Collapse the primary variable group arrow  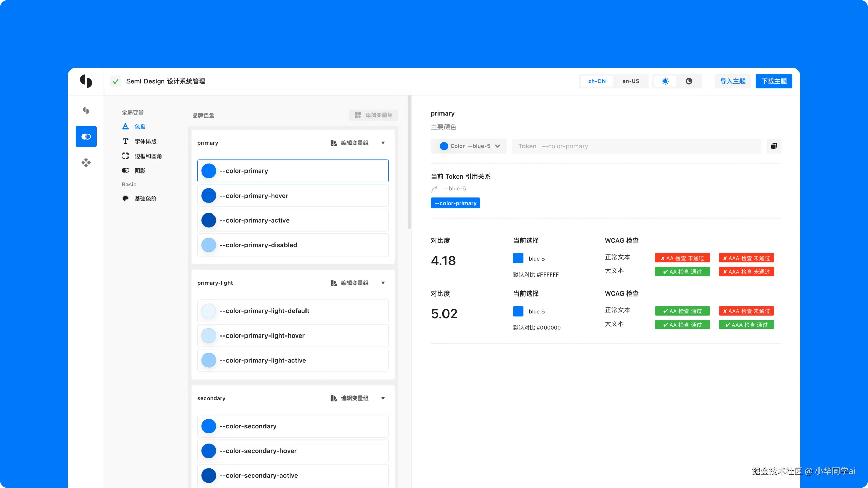(383, 143)
